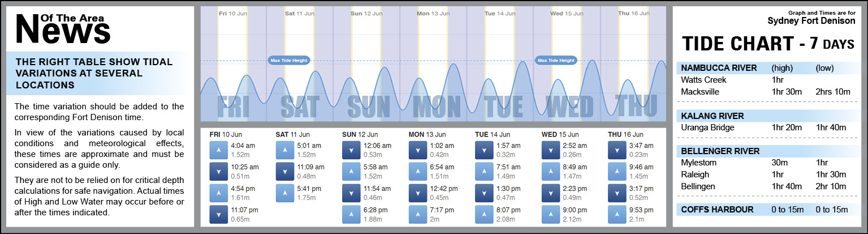Viewport: 868px width, 234px height.
Task: Click the low tide arrow for Friday 10:25 am
Action: coord(219,172)
